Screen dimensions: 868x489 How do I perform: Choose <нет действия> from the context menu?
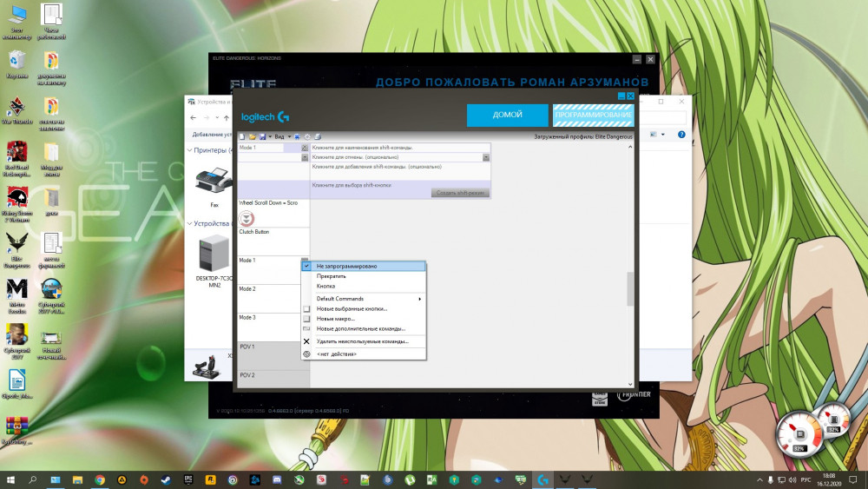coord(364,354)
